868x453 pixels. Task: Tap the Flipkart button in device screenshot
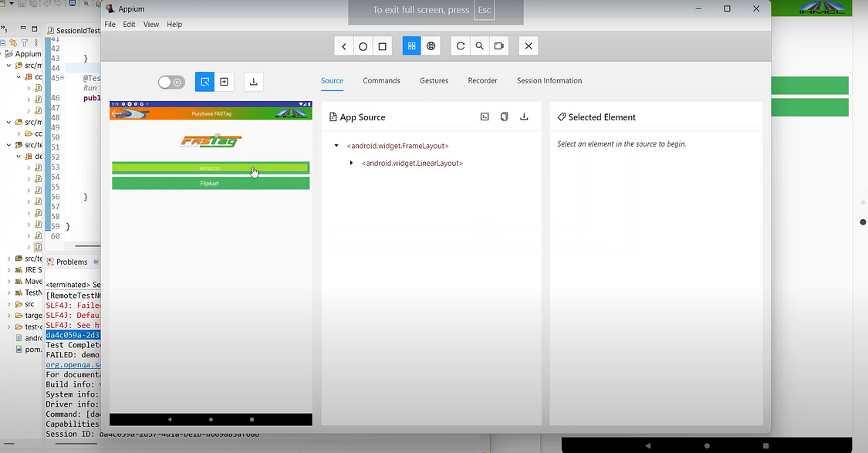[211, 184]
